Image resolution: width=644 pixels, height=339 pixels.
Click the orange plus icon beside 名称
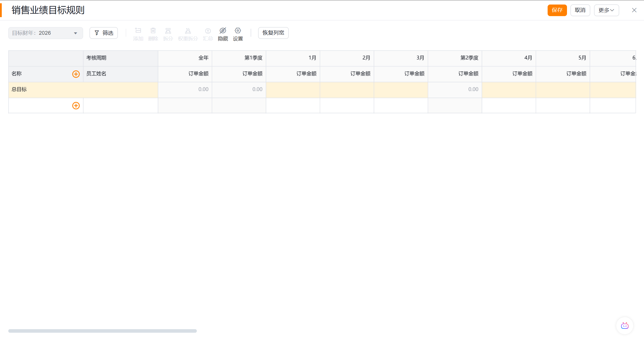[76, 74]
